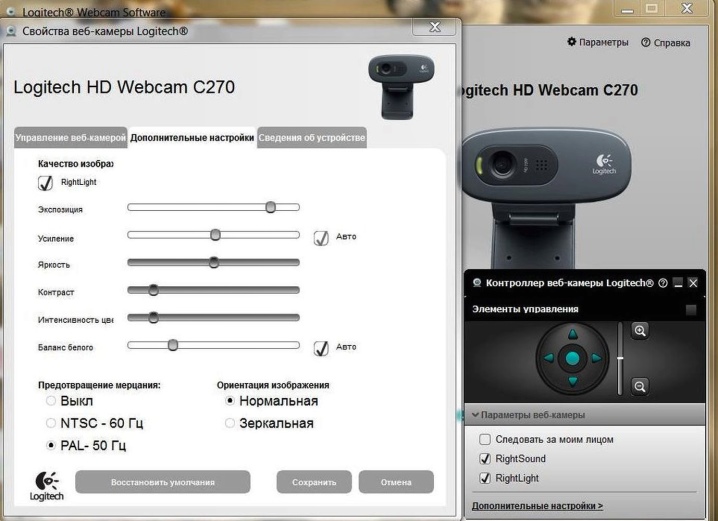Click the gear icon next to Параметры

(x=571, y=42)
